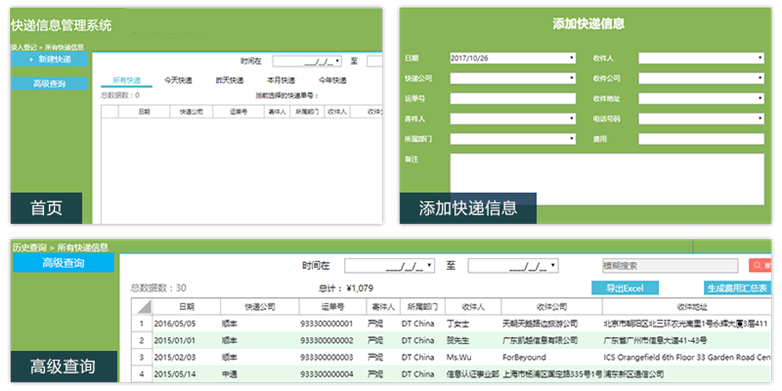Expand the 收件人 dropdown in the add form
782x391 pixels.
(x=760, y=58)
